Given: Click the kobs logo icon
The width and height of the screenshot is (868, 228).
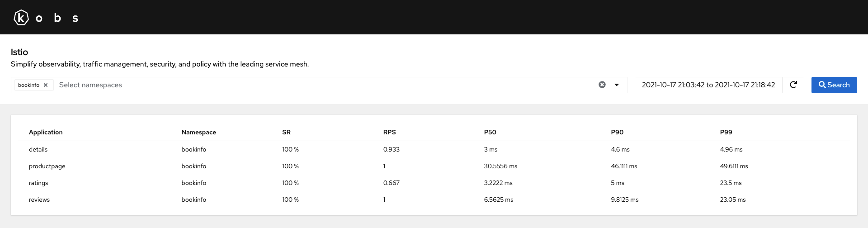Looking at the screenshot, I should [21, 18].
